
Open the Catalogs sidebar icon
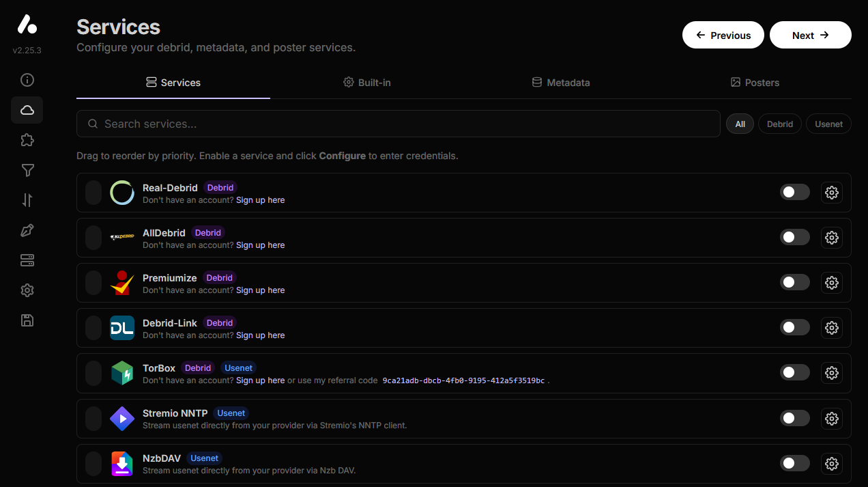point(27,260)
